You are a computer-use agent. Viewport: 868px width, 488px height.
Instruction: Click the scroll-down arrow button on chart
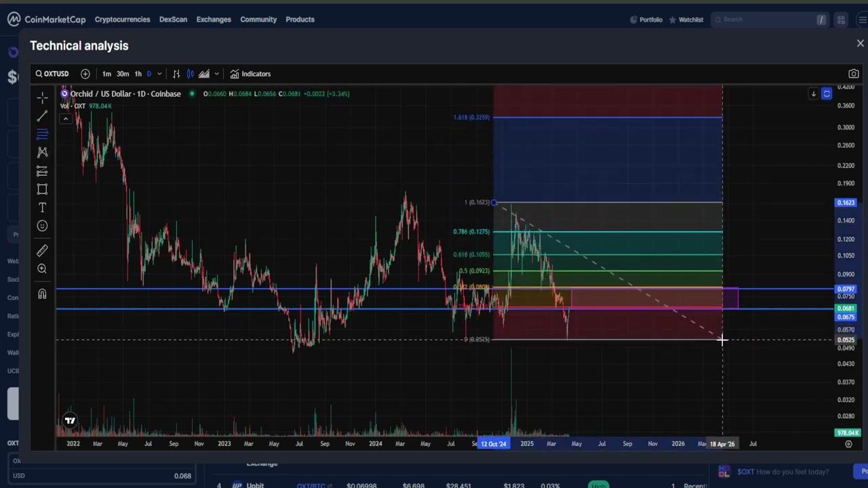(813, 94)
